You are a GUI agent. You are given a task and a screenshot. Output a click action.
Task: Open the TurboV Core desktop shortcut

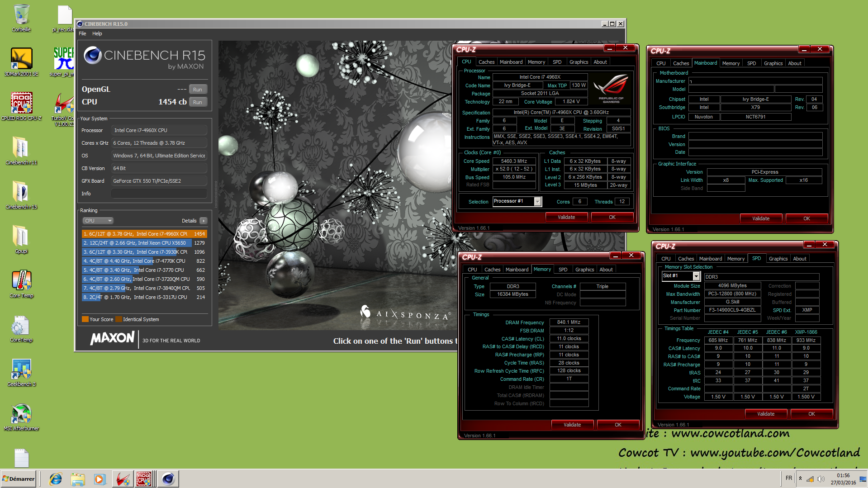pyautogui.click(x=63, y=109)
